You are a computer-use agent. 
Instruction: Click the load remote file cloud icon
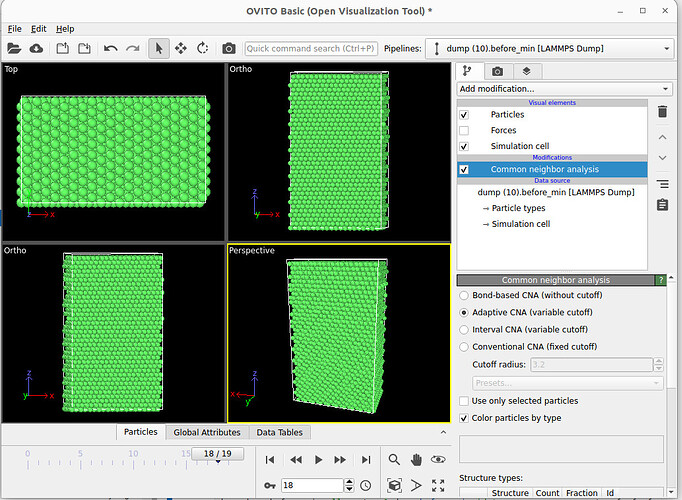coord(36,48)
